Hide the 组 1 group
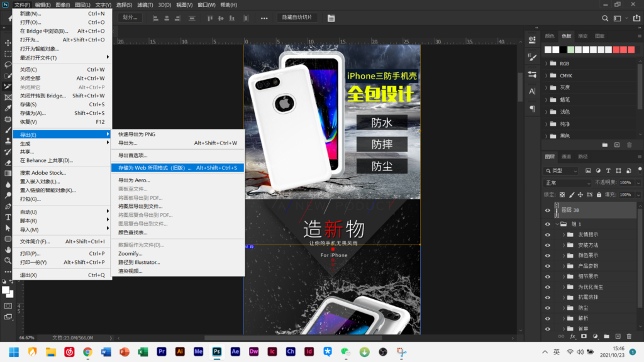644x362 pixels. pos(548,224)
